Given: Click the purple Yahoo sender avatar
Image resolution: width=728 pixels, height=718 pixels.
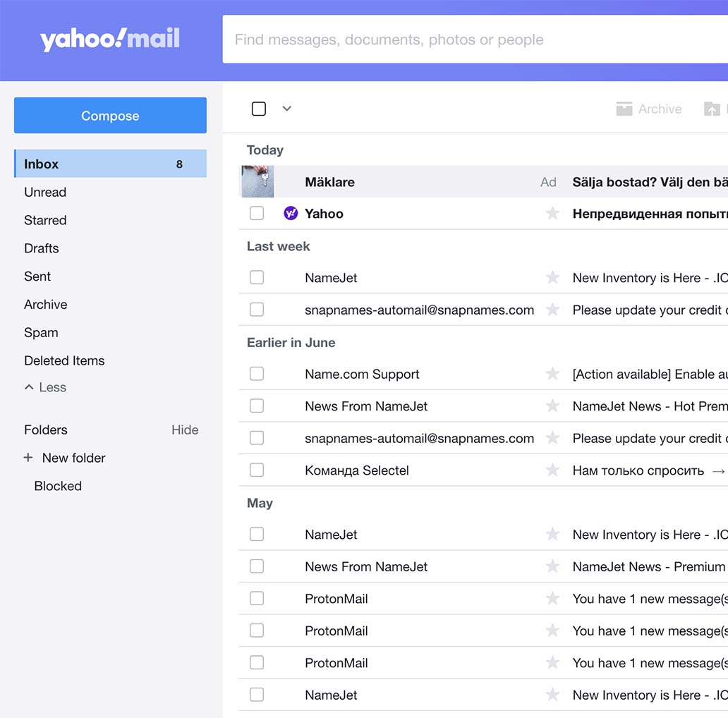Looking at the screenshot, I should (291, 214).
